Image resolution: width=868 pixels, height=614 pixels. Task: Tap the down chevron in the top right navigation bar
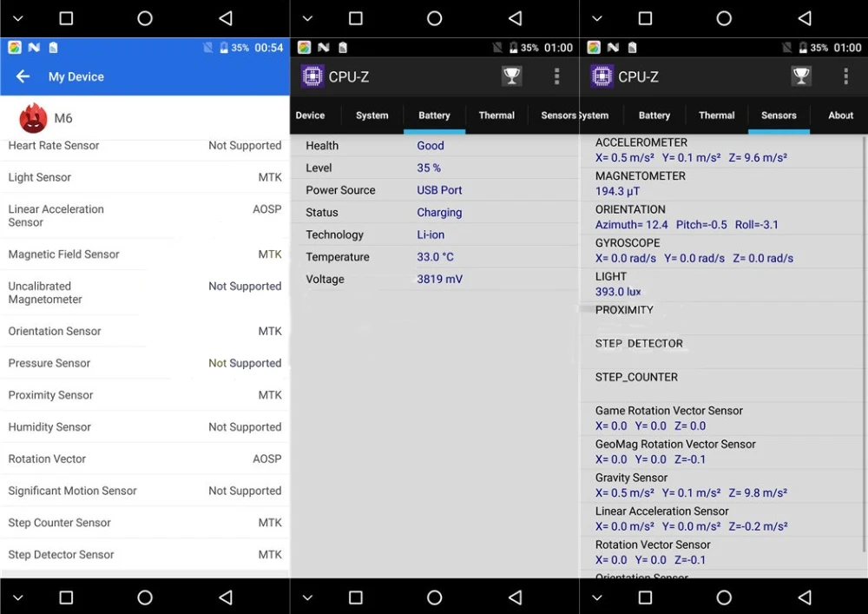pyautogui.click(x=597, y=19)
